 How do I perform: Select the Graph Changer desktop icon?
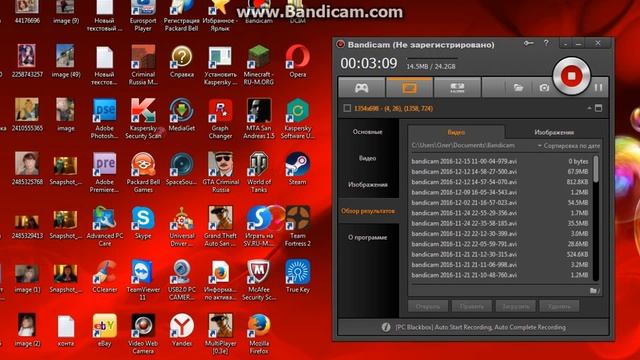tap(220, 118)
